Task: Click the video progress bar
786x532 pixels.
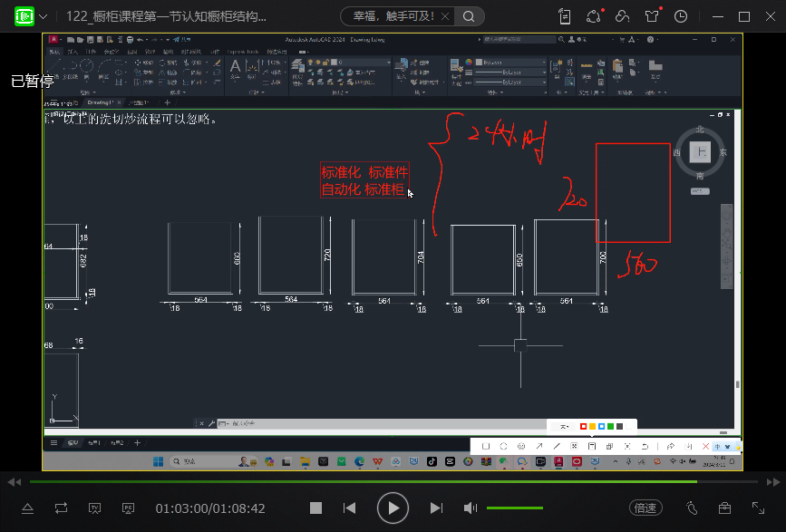Action: coord(363,481)
